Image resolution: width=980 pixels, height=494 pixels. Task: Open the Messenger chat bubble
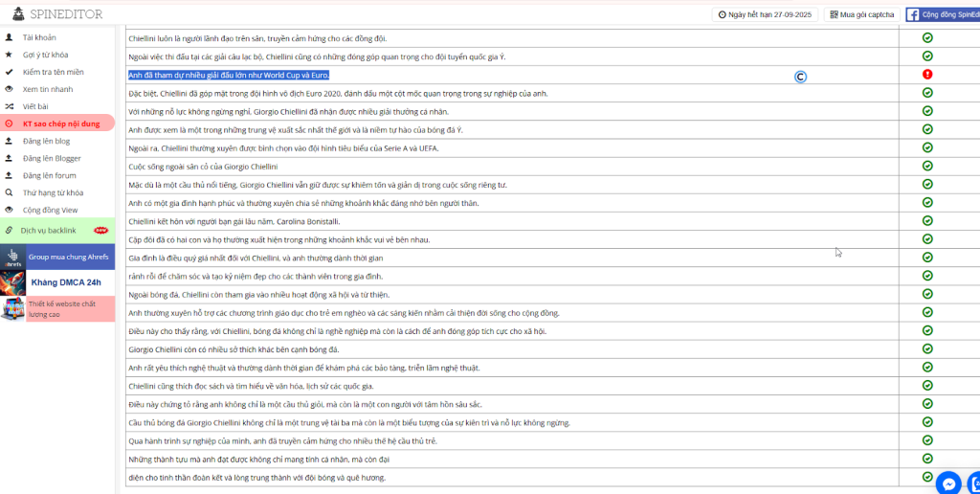(x=947, y=483)
